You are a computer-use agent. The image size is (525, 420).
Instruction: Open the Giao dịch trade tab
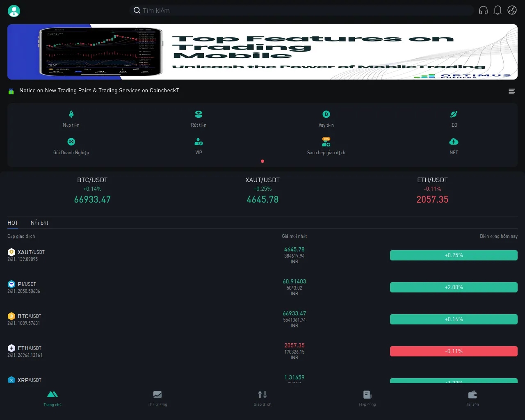[x=262, y=398]
